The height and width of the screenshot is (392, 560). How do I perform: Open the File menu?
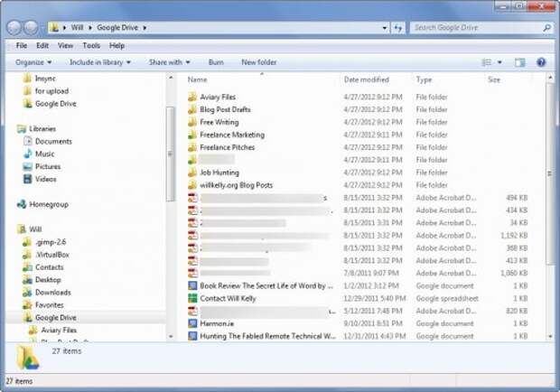click(22, 46)
